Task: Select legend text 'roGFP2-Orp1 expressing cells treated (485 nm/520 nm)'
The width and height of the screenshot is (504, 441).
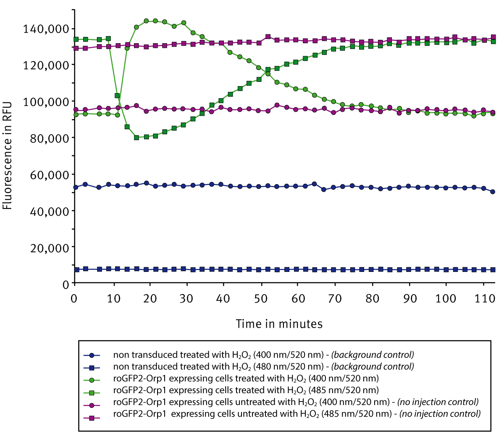Action: point(247,390)
